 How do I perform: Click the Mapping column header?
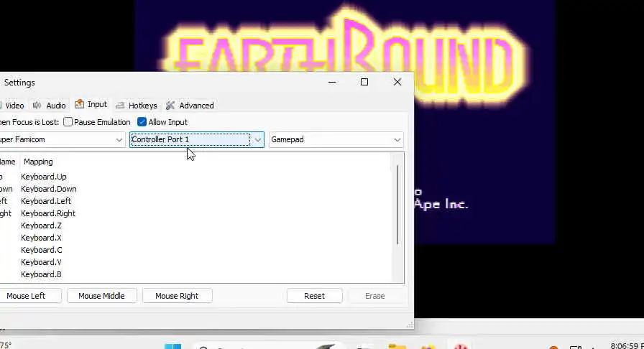tap(38, 162)
